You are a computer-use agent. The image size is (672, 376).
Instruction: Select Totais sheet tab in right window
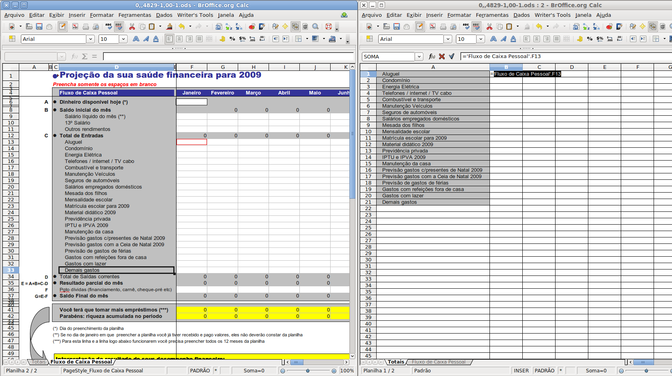coord(396,362)
